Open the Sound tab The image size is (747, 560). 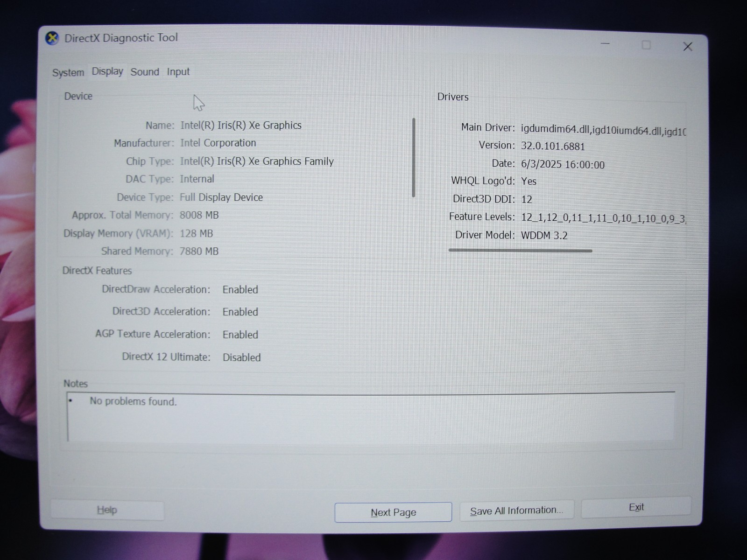pos(145,72)
